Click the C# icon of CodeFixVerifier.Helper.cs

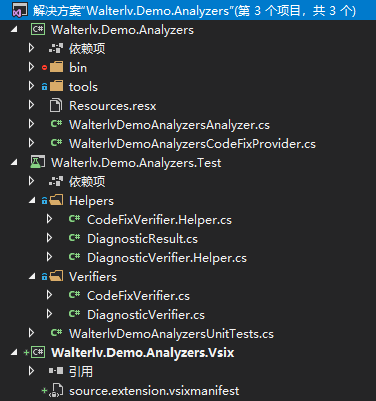tap(74, 219)
